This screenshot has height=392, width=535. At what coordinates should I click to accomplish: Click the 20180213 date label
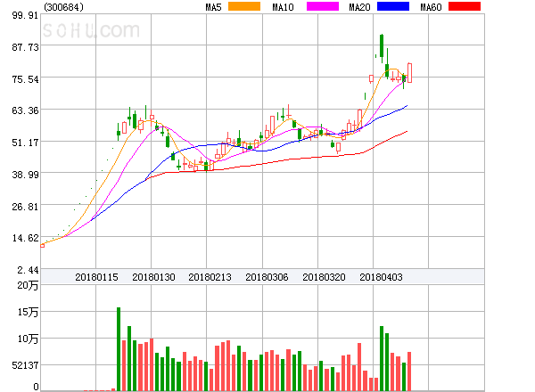click(210, 277)
